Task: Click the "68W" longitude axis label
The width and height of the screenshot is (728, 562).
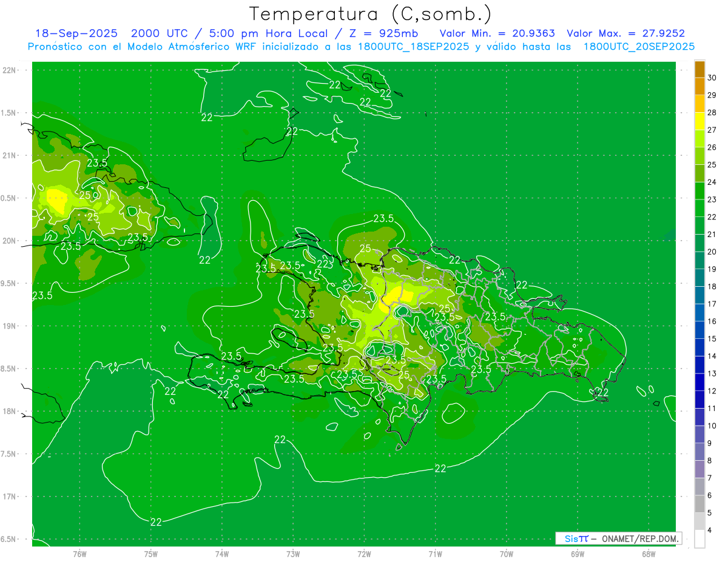Action: pos(649,554)
